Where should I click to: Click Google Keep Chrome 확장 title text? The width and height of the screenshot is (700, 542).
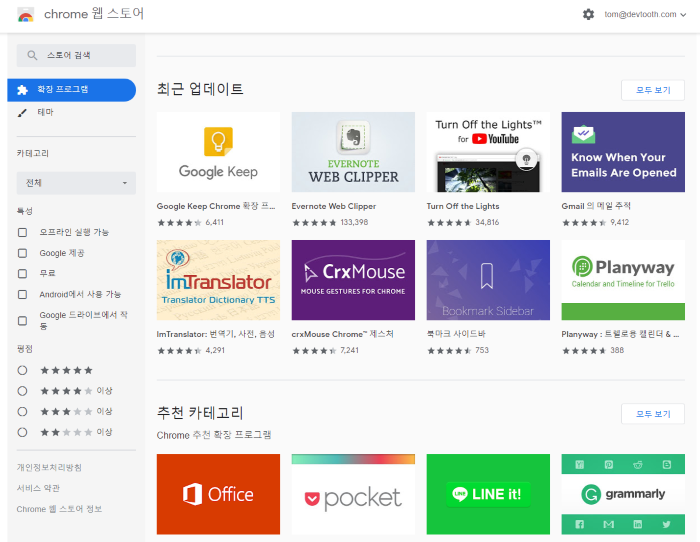tap(216, 206)
